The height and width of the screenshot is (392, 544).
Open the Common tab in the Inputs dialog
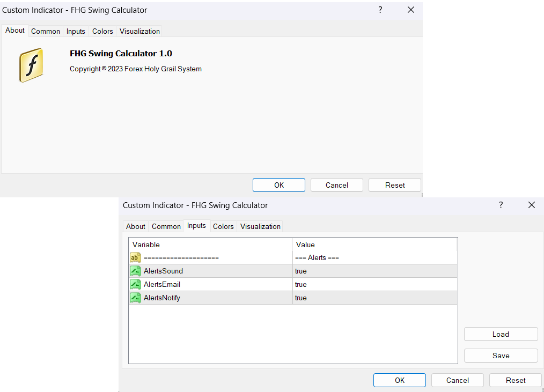[x=166, y=226]
